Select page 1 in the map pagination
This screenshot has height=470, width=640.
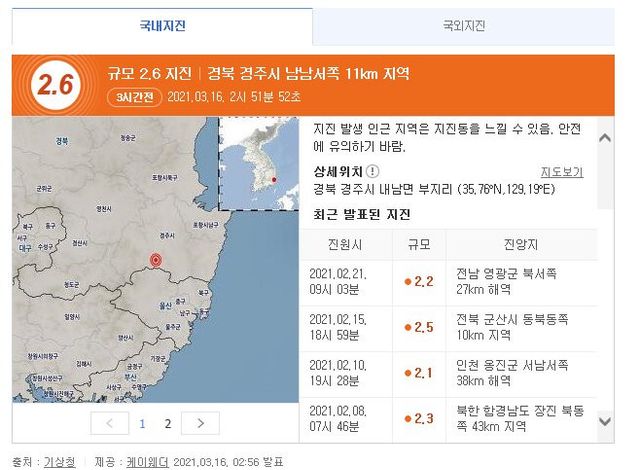(x=141, y=423)
